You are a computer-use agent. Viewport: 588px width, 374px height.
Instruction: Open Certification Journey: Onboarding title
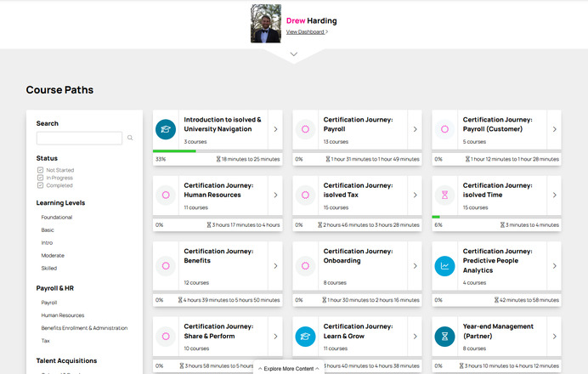click(358, 256)
